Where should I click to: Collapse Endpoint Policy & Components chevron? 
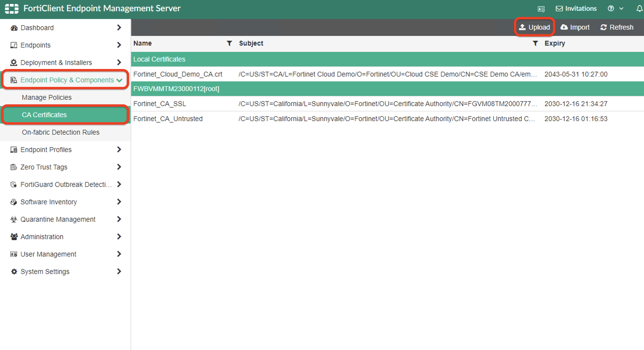coord(119,80)
